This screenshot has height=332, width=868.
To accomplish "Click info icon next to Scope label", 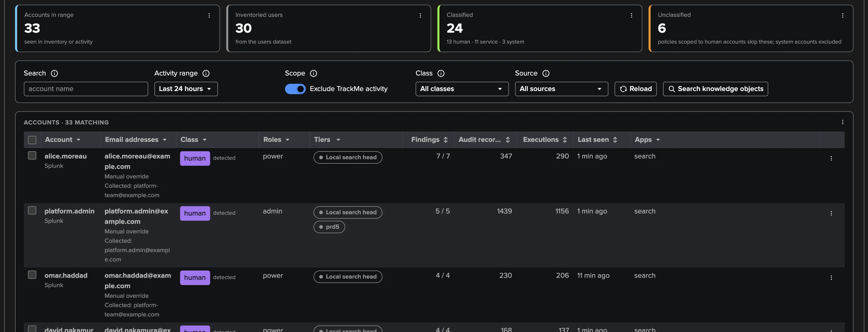I will click(x=313, y=73).
